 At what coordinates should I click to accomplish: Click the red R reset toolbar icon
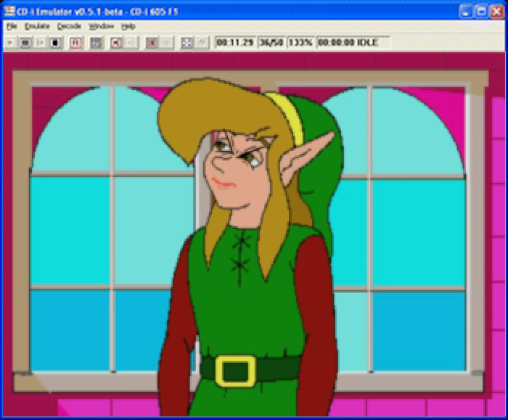point(76,43)
